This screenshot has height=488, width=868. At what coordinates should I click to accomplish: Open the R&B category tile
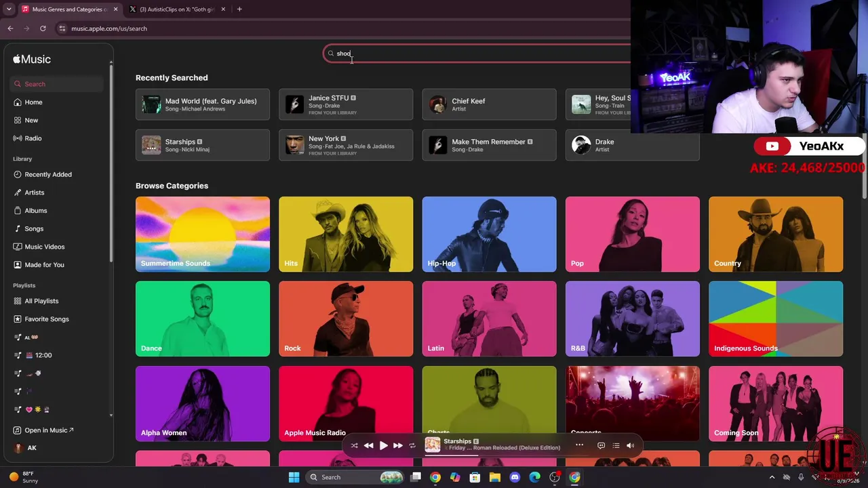[633, 319]
